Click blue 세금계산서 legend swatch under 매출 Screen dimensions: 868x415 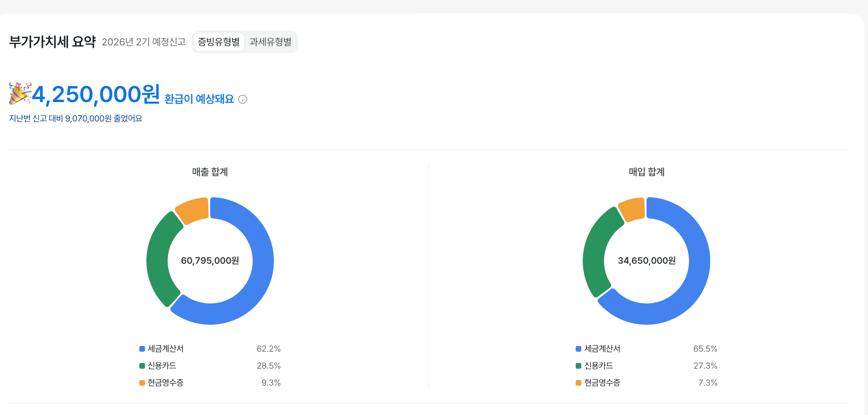pos(142,349)
